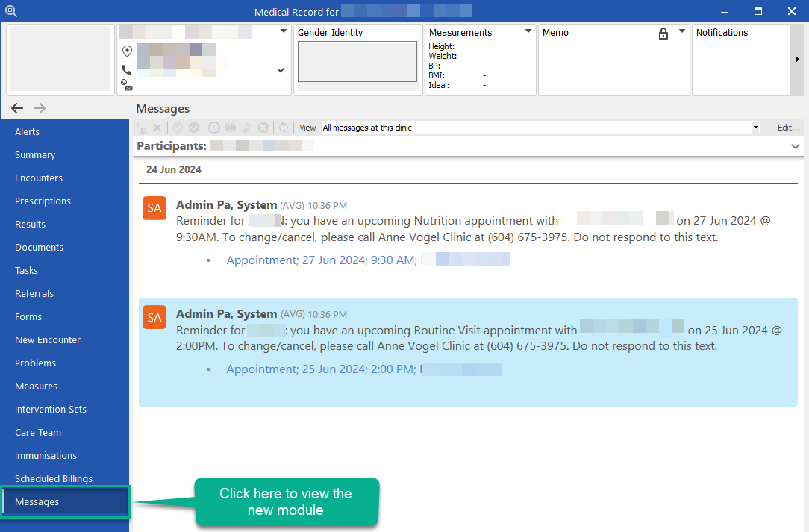Click the back navigation arrow
The image size is (809, 532).
pos(17,109)
